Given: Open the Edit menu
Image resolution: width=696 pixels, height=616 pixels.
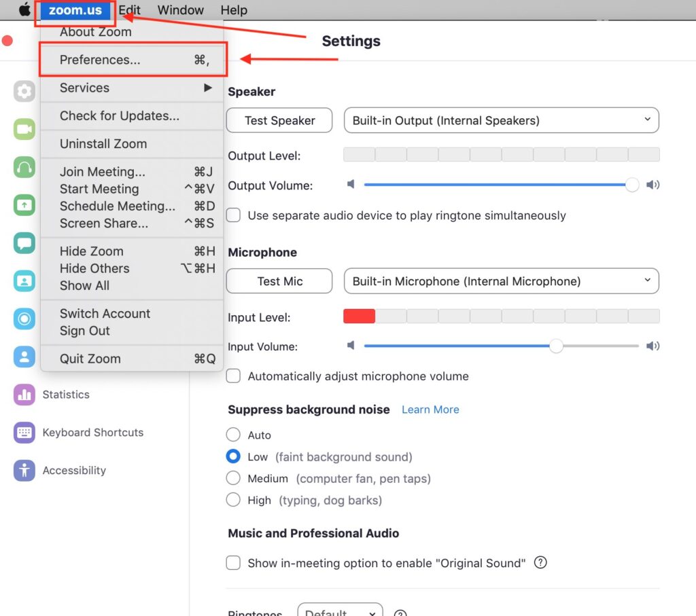Looking at the screenshot, I should (129, 10).
